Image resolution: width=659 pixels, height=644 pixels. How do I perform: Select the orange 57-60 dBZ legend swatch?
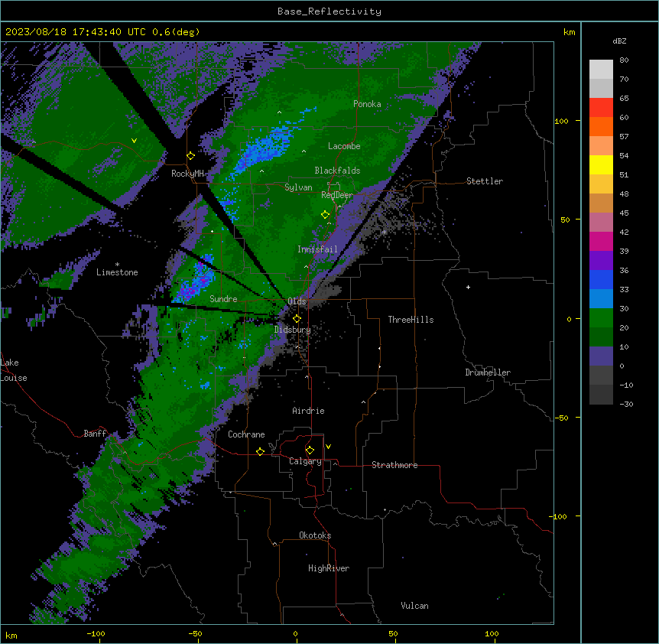pos(601,126)
